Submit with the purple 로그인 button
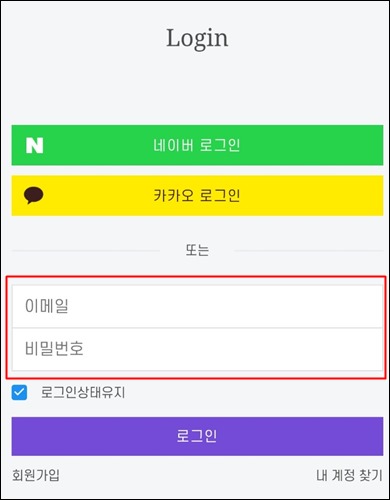The image size is (390, 500). [197, 436]
